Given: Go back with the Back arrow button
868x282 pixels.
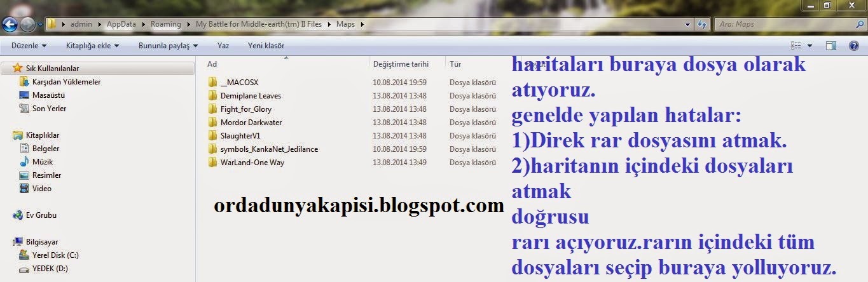Looking at the screenshot, I should 10,25.
